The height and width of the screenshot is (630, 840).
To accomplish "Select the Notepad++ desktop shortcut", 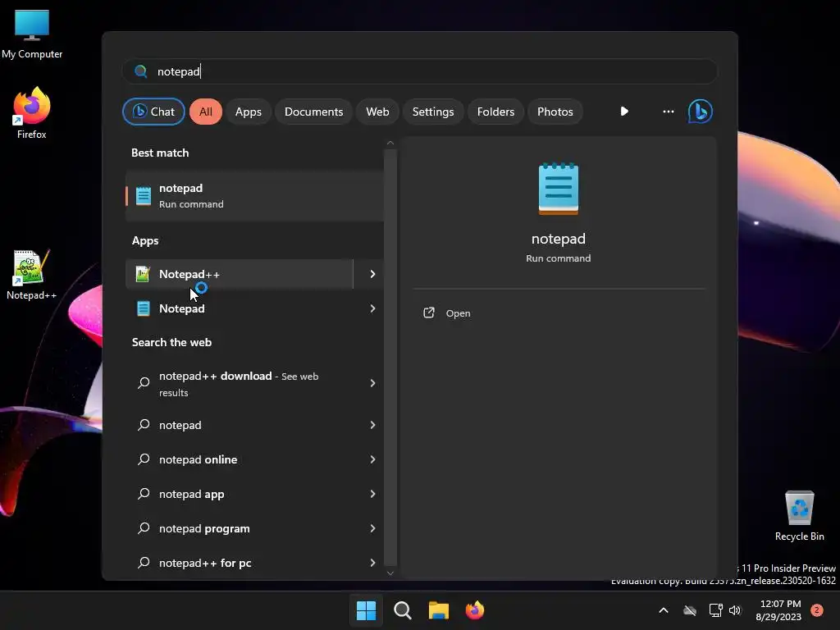I will coord(31,276).
